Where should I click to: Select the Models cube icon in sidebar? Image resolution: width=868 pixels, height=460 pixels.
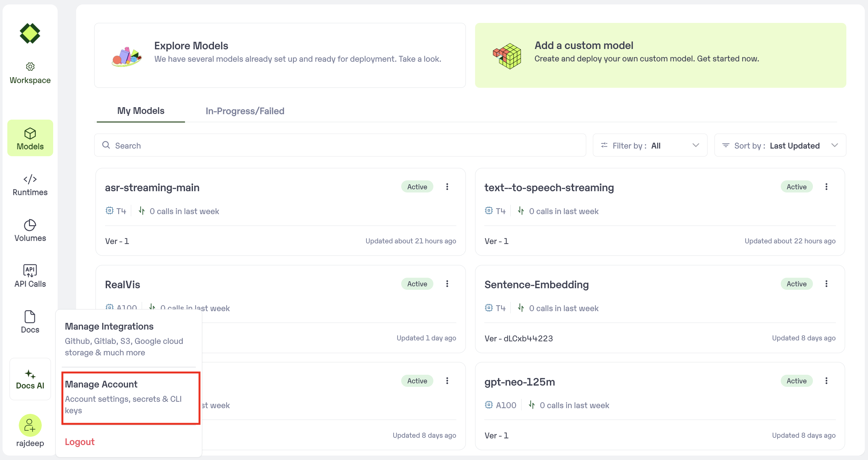pyautogui.click(x=30, y=133)
